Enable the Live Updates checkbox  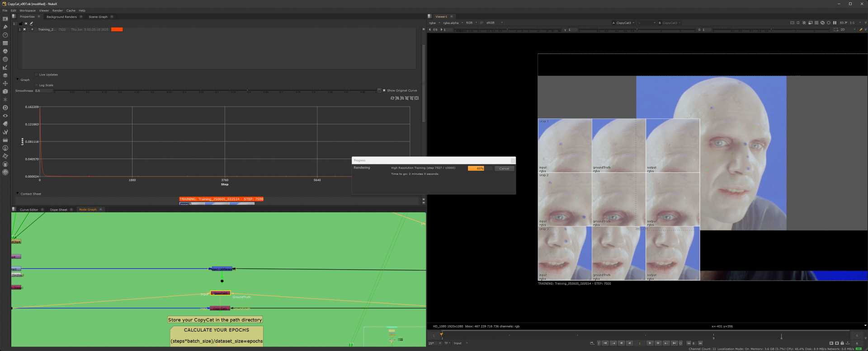[37, 75]
